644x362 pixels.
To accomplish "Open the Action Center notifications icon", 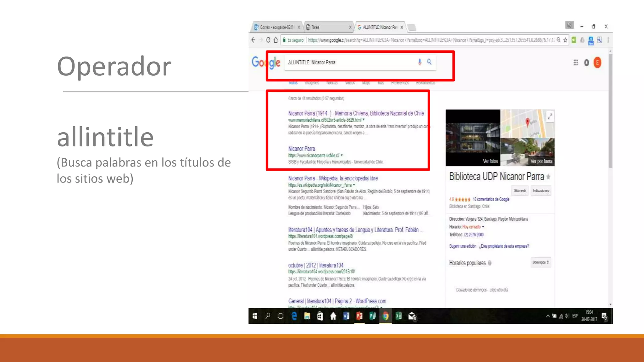I will (x=604, y=316).
